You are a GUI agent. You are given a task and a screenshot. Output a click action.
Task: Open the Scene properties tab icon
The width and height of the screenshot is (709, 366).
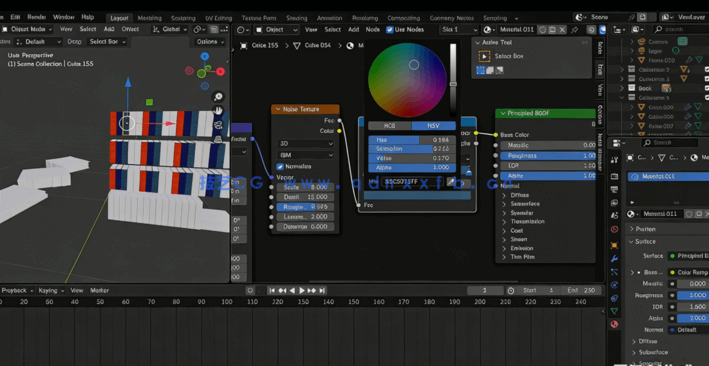coord(614,216)
